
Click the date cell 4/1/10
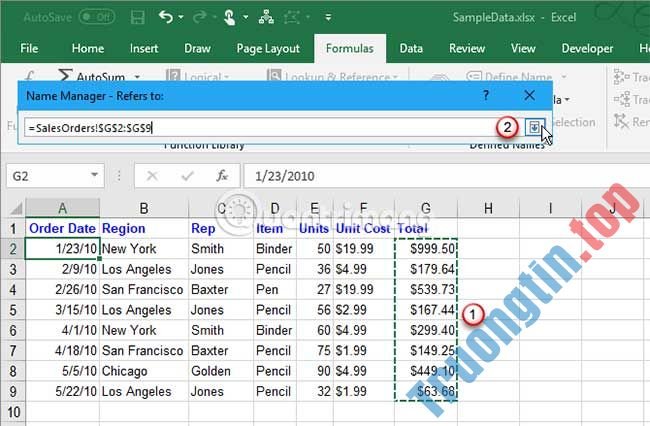(x=63, y=330)
